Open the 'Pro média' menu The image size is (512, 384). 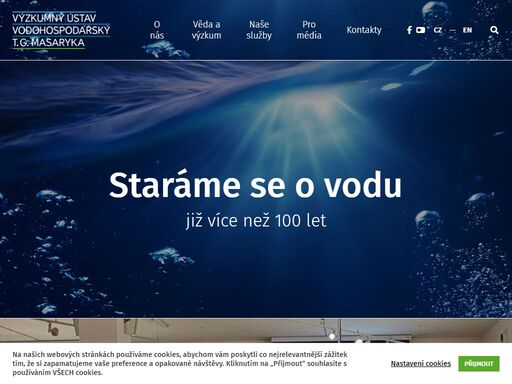coord(309,30)
